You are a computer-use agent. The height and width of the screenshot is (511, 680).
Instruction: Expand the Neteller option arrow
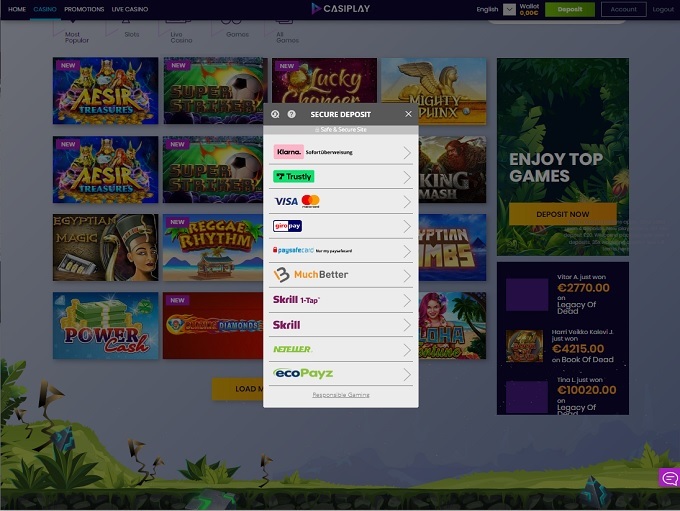[406, 349]
